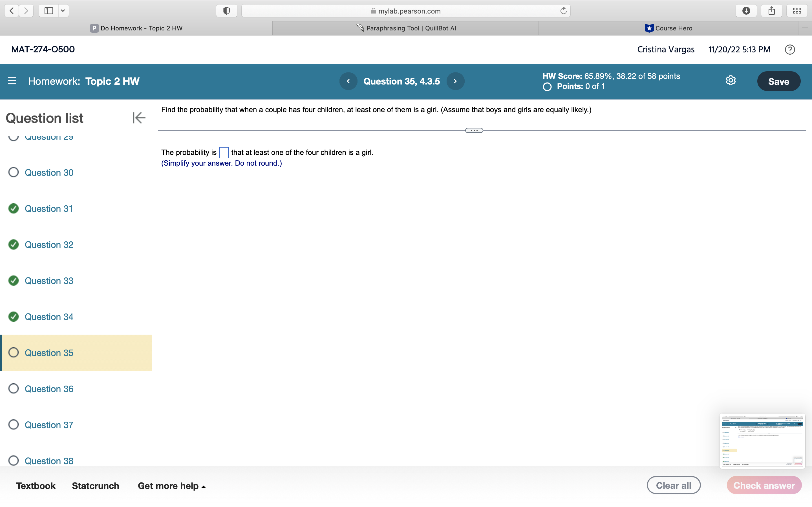
Task: Go to the previous question arrow
Action: [x=348, y=81]
